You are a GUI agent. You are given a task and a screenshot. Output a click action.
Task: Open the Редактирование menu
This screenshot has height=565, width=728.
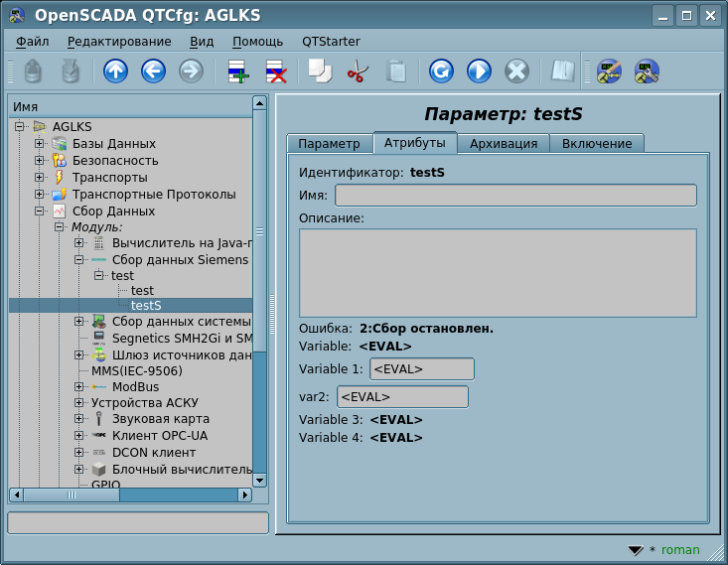coord(118,41)
